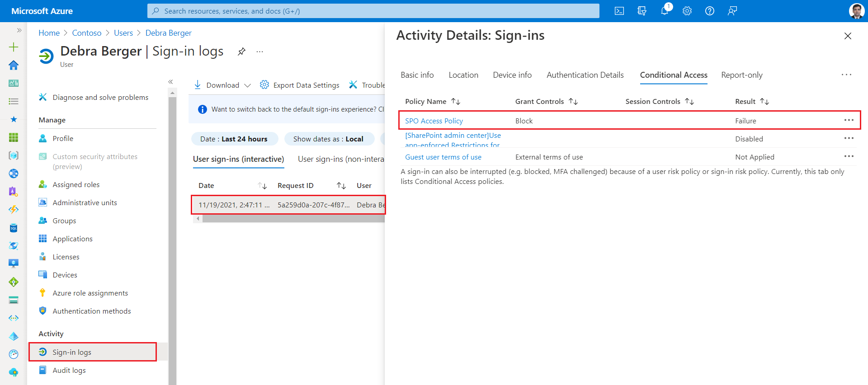Open Cloud Shell from the top bar
The height and width of the screenshot is (385, 868).
pos(619,11)
